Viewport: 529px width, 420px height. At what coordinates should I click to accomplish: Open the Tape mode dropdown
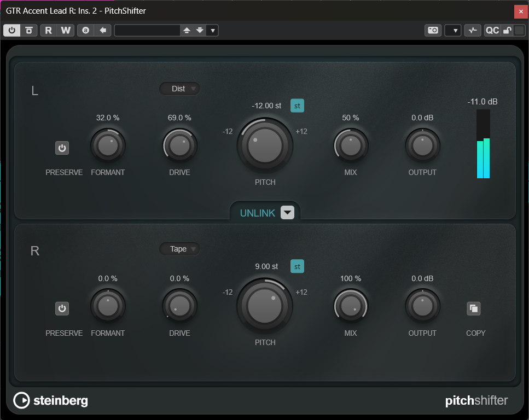coord(179,249)
